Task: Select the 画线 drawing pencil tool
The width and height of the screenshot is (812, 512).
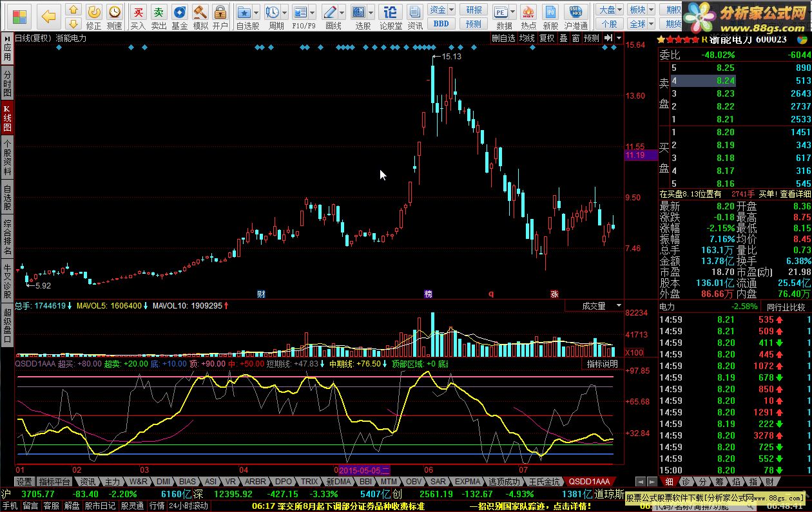Action: tap(330, 12)
